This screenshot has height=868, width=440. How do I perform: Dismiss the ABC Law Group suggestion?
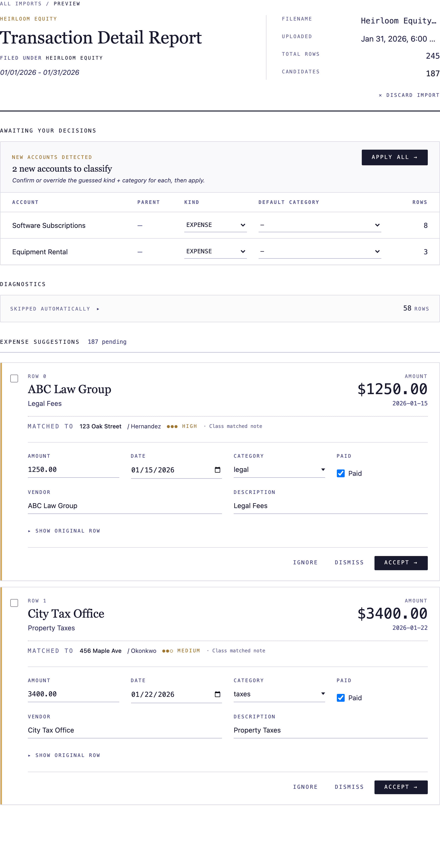(349, 562)
